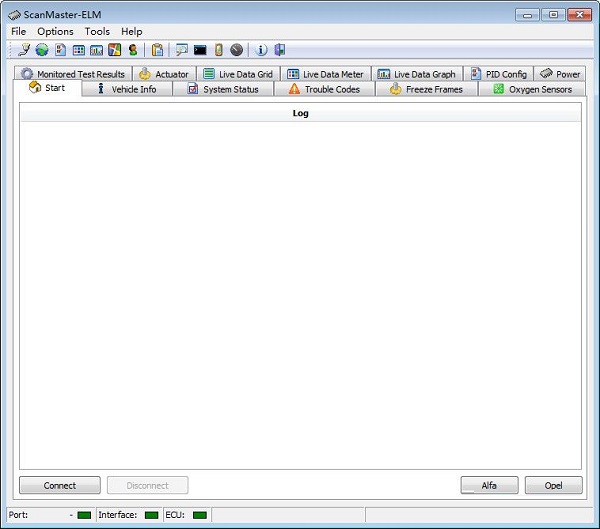
Task: Click the speech bubble icon in toolbar
Action: point(182,50)
